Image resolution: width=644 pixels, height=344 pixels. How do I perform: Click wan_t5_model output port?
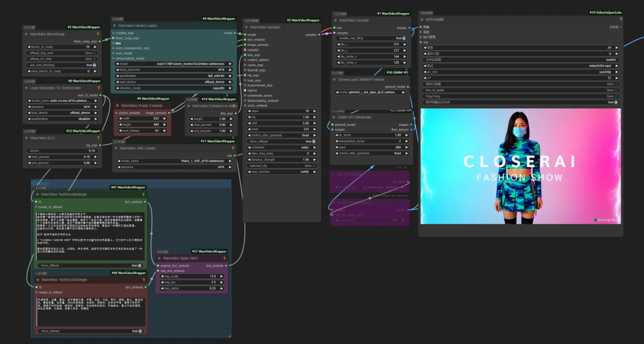pyautogui.click(x=100, y=95)
